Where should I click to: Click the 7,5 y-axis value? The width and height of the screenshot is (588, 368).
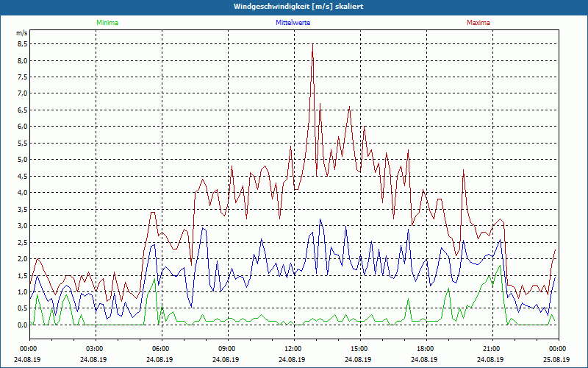click(x=23, y=77)
